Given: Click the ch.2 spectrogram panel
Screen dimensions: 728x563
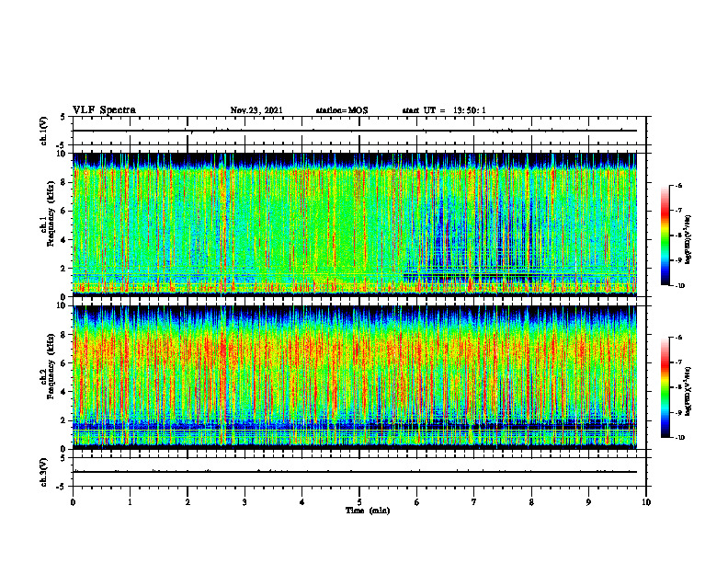Looking at the screenshot, I should (355, 377).
